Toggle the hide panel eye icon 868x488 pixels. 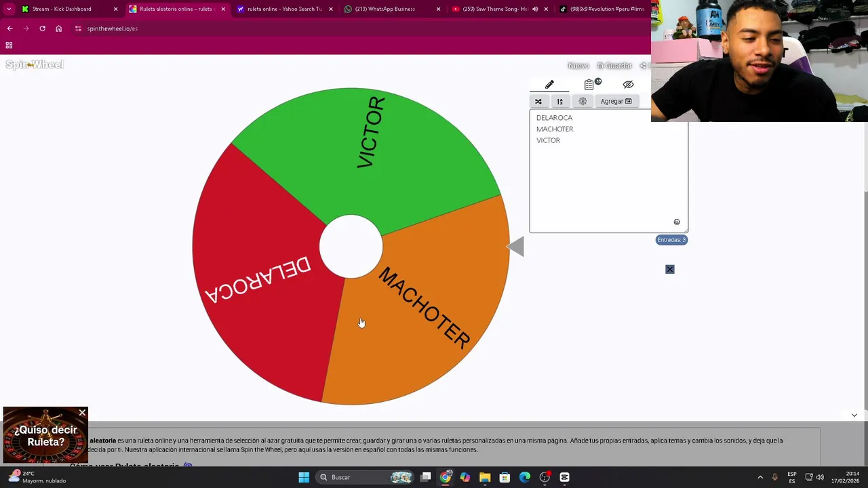(x=628, y=84)
